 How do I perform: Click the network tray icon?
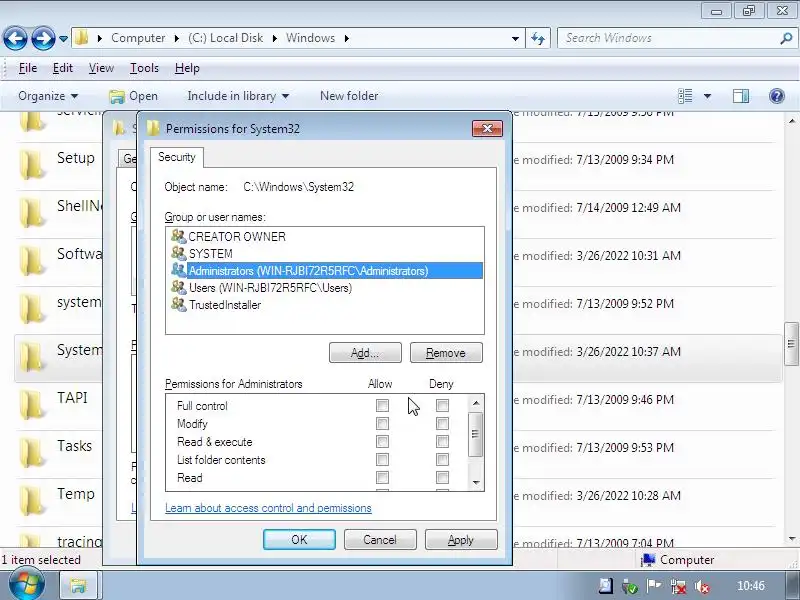tap(678, 586)
